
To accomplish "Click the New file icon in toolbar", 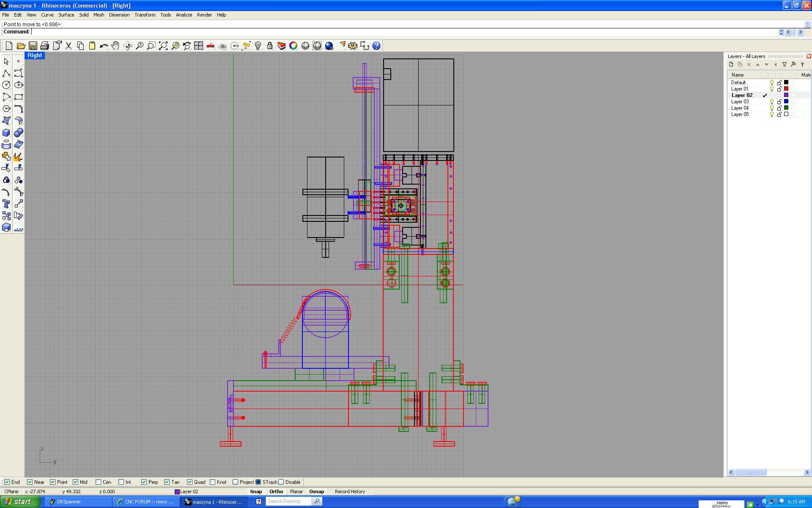I will [x=9, y=46].
